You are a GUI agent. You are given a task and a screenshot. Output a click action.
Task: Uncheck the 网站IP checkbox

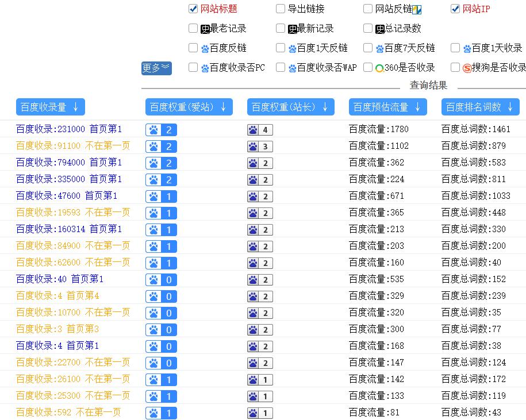pos(455,9)
